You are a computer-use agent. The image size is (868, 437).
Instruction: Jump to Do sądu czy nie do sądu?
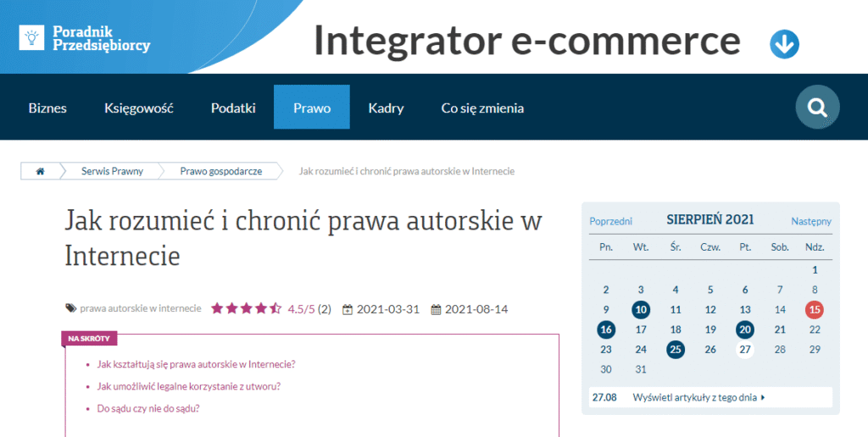(148, 408)
